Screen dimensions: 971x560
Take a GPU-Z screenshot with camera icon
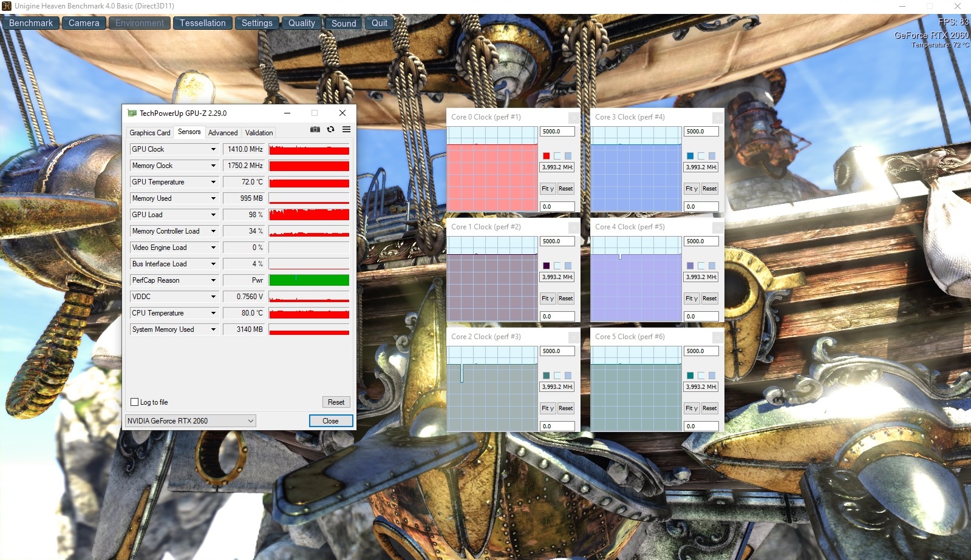coord(315,129)
